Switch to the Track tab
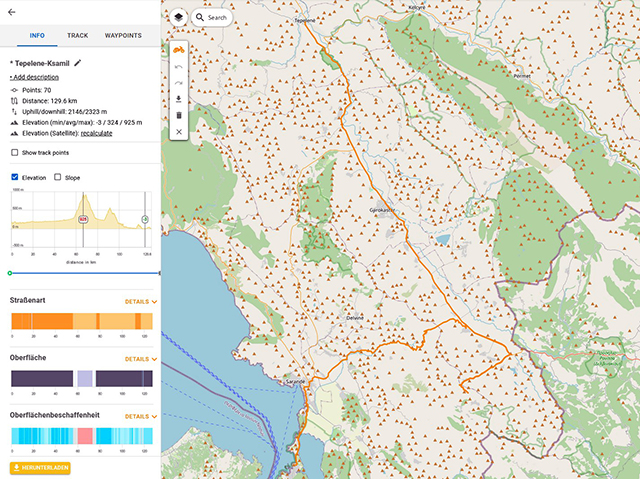 (x=77, y=36)
